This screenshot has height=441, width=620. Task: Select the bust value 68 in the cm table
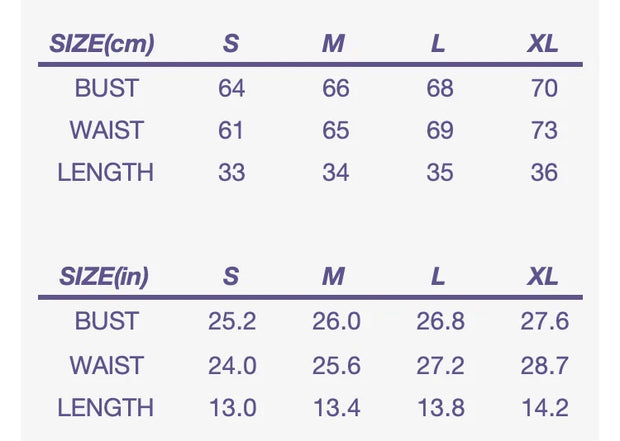(440, 88)
